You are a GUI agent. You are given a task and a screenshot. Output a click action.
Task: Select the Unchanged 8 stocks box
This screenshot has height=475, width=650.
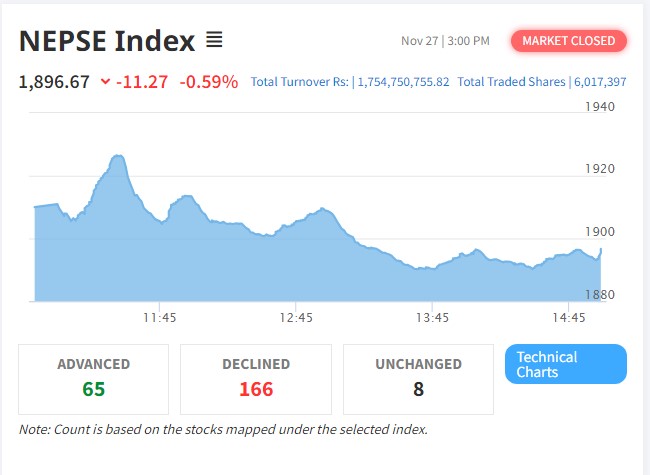pos(418,379)
